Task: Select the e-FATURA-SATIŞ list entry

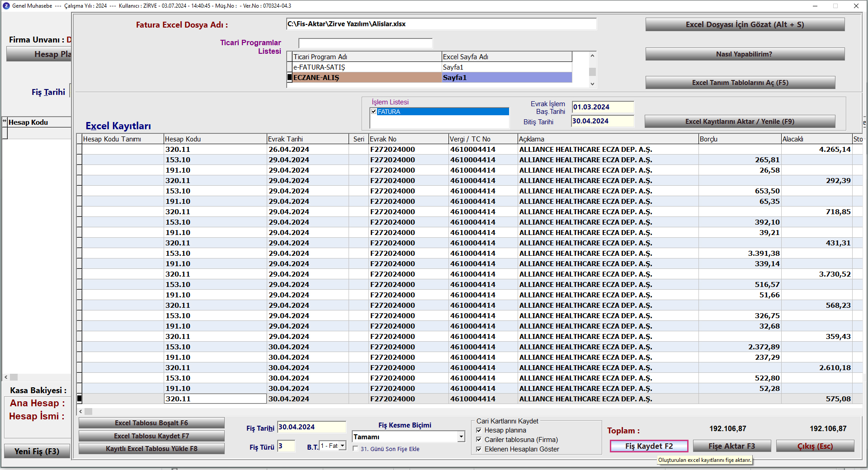Action: click(366, 67)
